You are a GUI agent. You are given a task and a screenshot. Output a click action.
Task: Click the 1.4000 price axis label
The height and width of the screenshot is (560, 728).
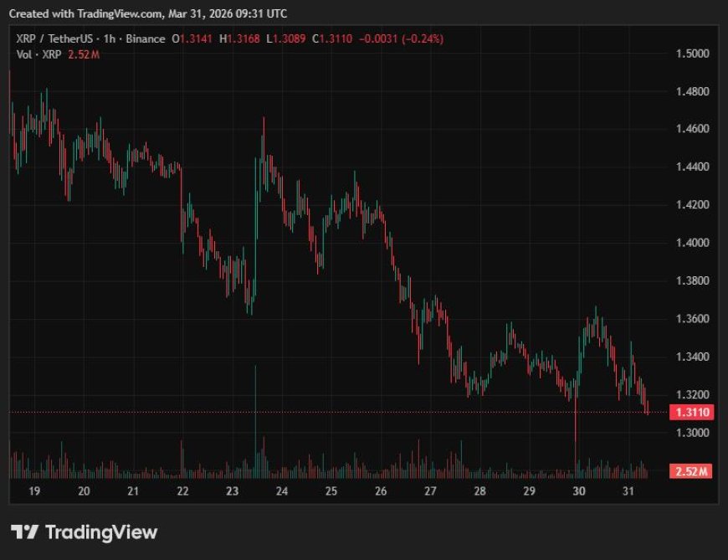(692, 243)
